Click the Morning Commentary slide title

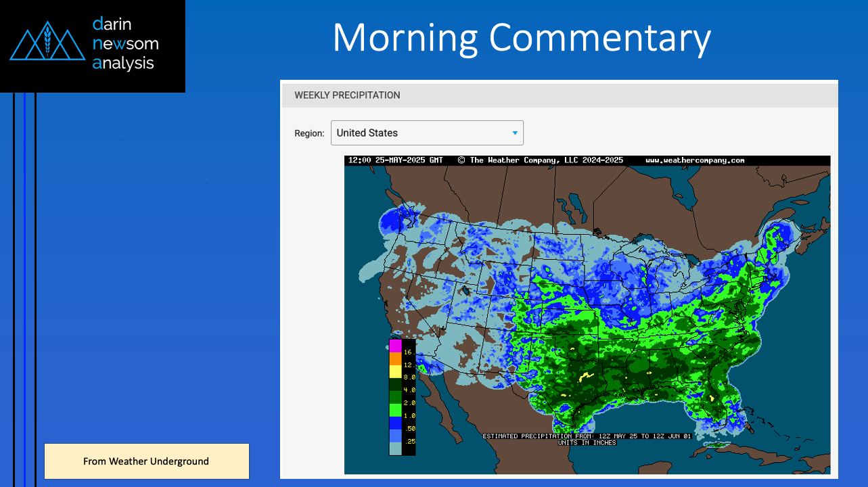click(521, 38)
